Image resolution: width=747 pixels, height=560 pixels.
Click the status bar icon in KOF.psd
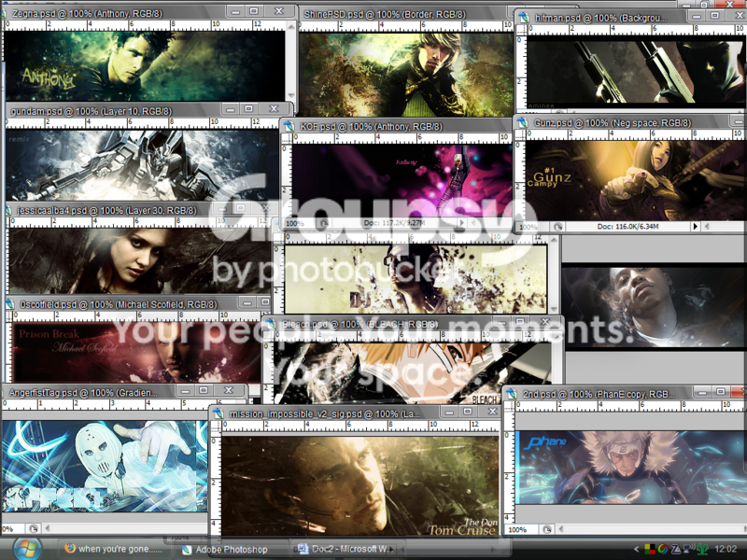(x=324, y=223)
